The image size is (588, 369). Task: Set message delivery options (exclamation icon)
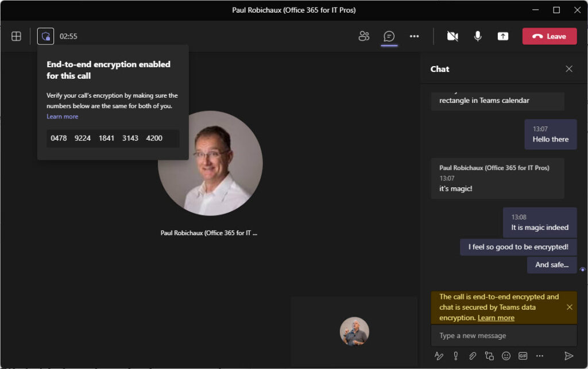tap(455, 356)
